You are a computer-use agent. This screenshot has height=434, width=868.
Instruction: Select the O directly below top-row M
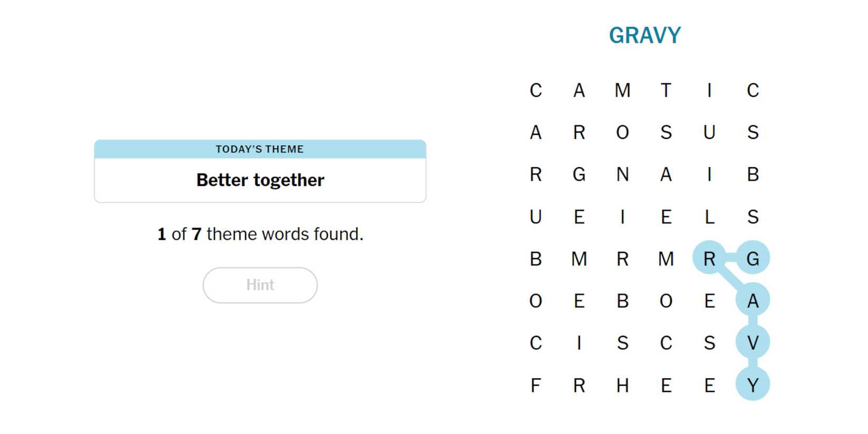622,133
